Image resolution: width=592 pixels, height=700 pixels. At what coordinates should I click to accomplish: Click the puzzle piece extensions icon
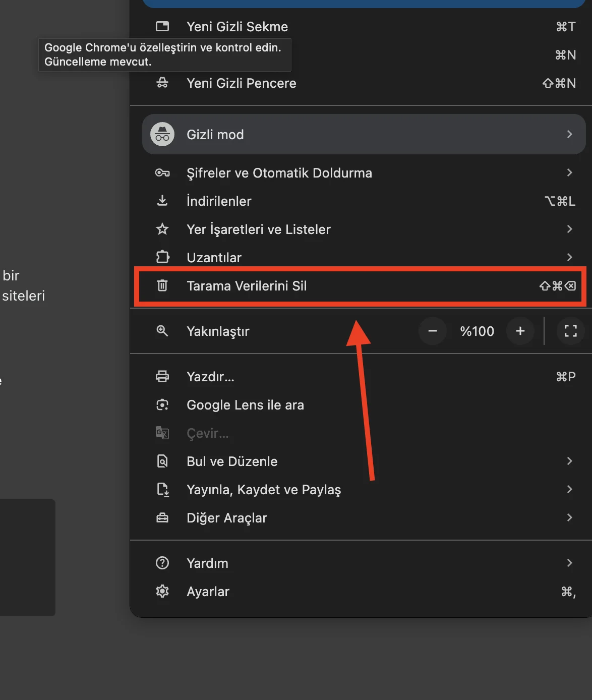(162, 257)
